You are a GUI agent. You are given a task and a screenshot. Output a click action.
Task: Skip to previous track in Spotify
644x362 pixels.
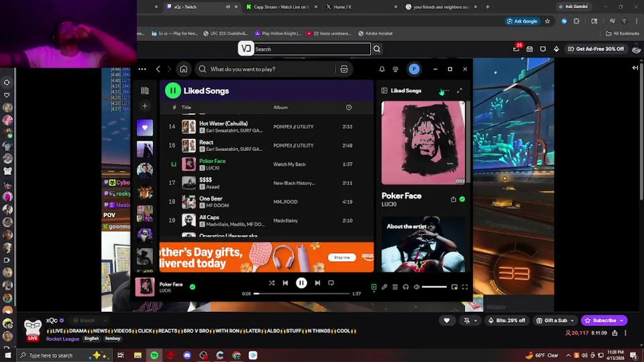[285, 283]
